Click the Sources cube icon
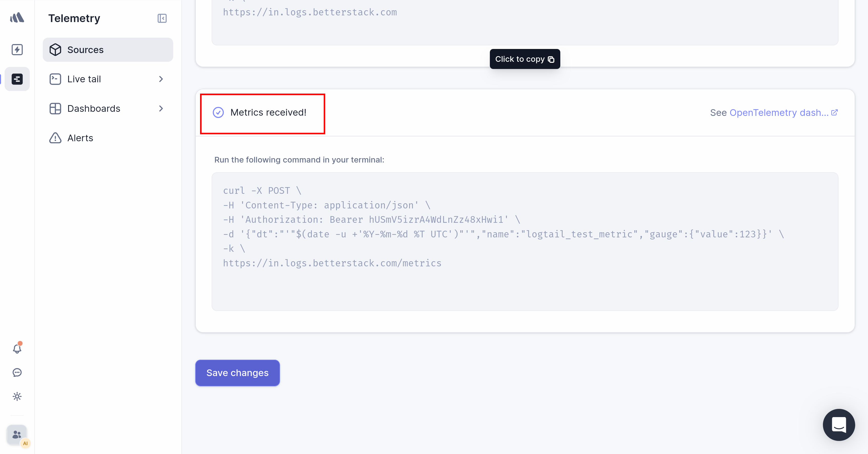This screenshot has width=868, height=454. click(x=55, y=49)
